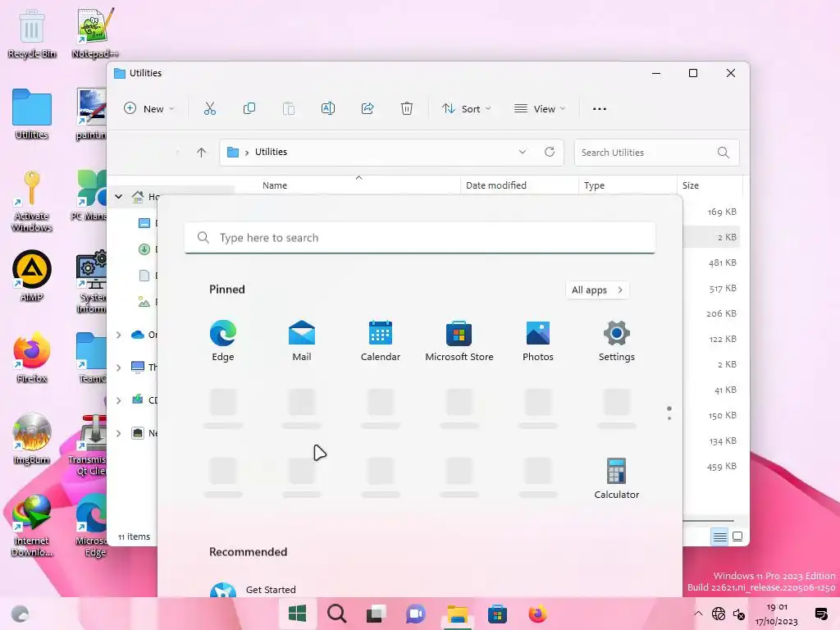Viewport: 840px width, 630px height.
Task: Collapse the Home tree node
Action: point(118,197)
